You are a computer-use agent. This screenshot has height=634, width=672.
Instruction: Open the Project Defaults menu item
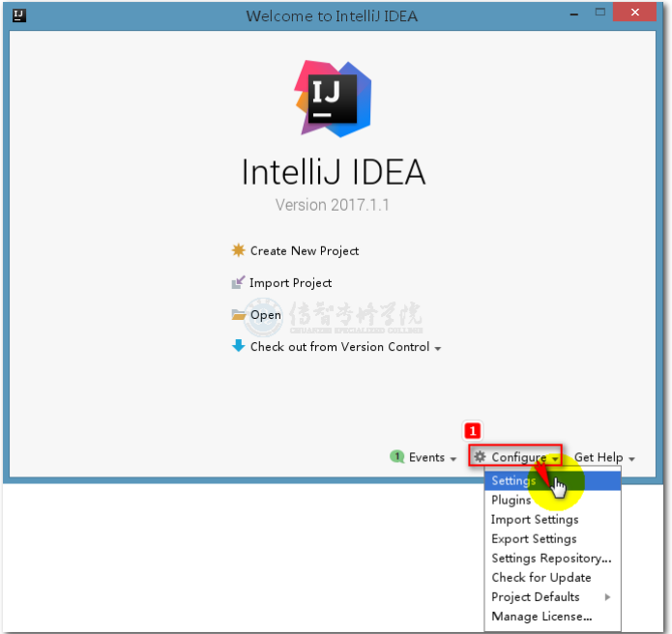click(553, 596)
